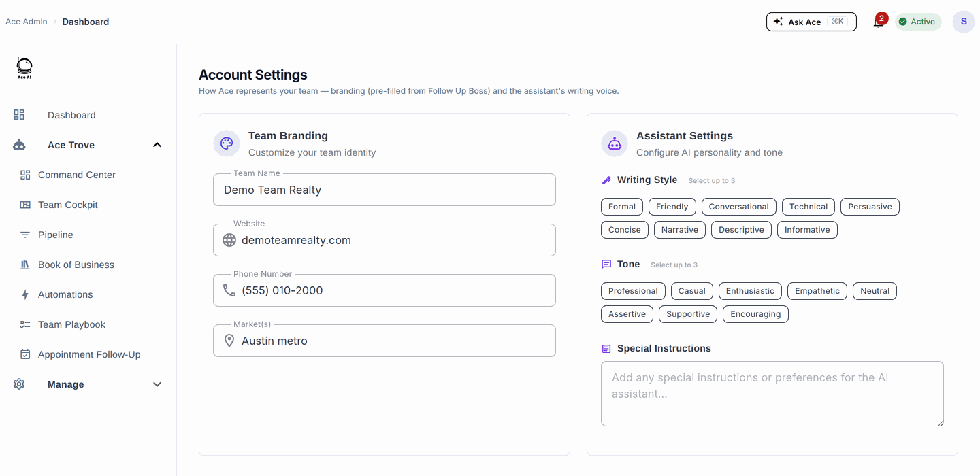Click the Ace Trove robot icon

(x=19, y=145)
